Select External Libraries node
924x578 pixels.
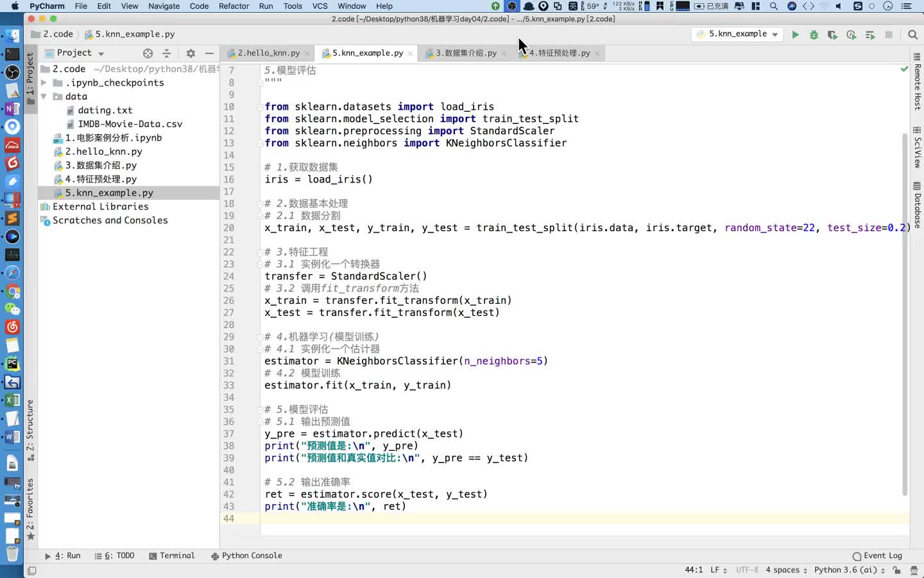[x=100, y=207]
